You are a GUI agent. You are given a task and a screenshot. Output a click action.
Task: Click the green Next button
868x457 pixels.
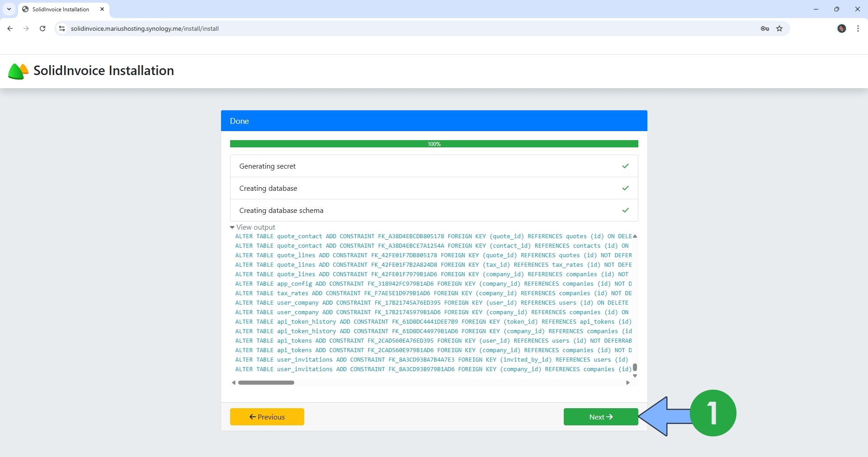point(601,417)
